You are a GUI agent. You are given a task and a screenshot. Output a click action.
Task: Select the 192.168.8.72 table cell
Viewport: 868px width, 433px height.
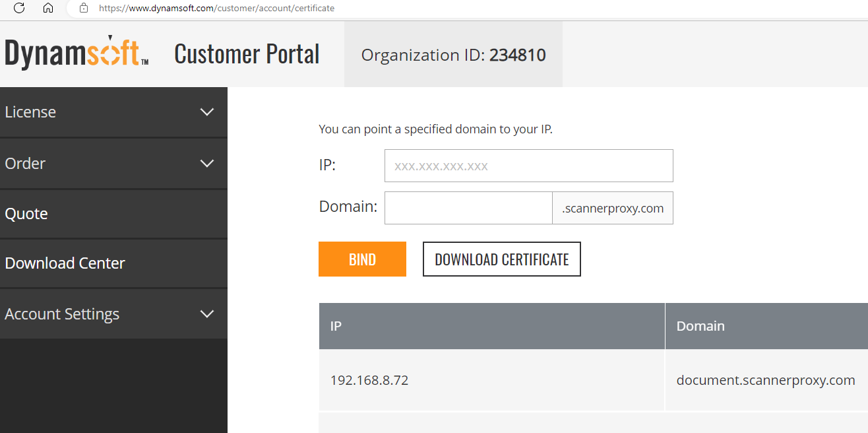369,380
